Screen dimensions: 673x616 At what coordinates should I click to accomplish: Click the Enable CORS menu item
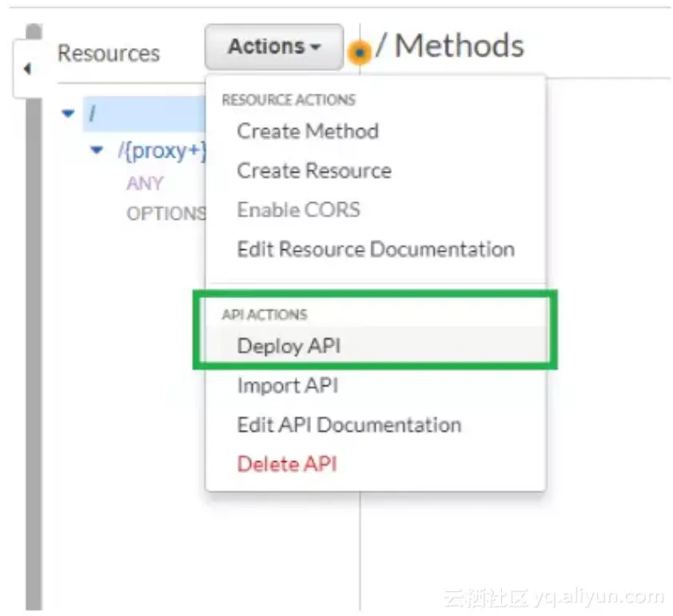298,209
